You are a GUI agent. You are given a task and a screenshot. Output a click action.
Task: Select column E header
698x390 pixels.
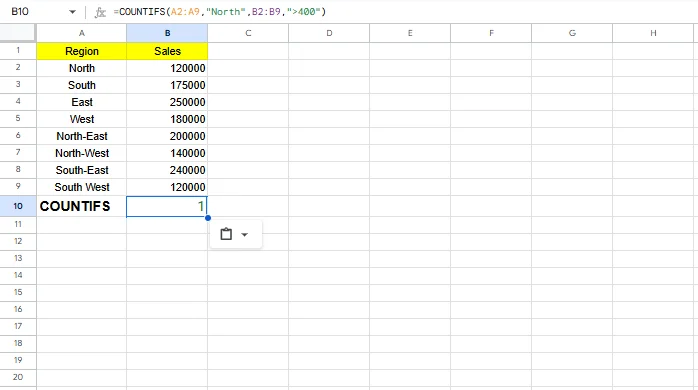[410, 33]
